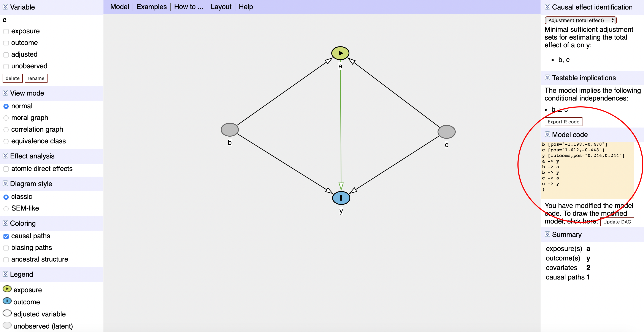
Task: Disable causal paths coloring
Action: point(6,236)
